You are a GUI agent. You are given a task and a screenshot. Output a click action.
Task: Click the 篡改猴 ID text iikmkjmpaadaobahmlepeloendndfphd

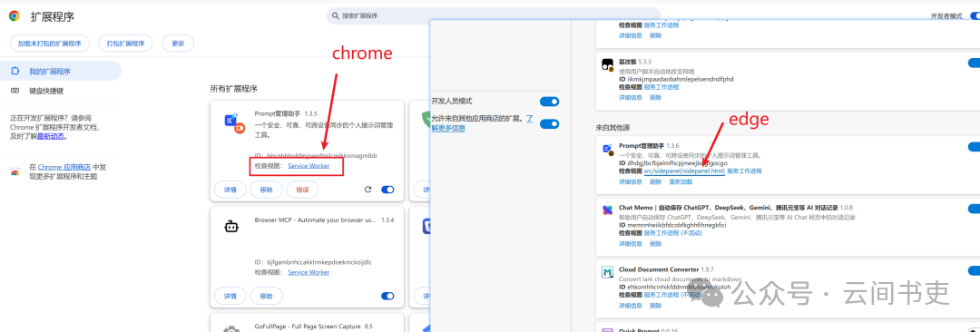tap(680, 80)
